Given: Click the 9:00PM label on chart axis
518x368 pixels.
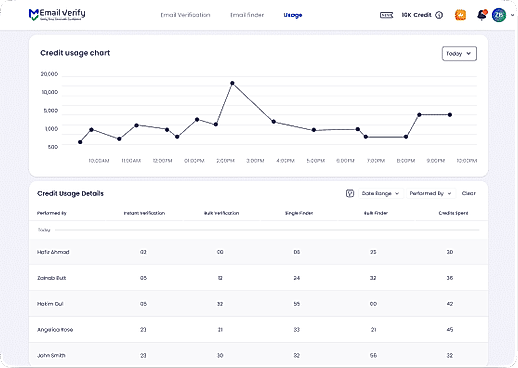Looking at the screenshot, I should [x=436, y=161].
